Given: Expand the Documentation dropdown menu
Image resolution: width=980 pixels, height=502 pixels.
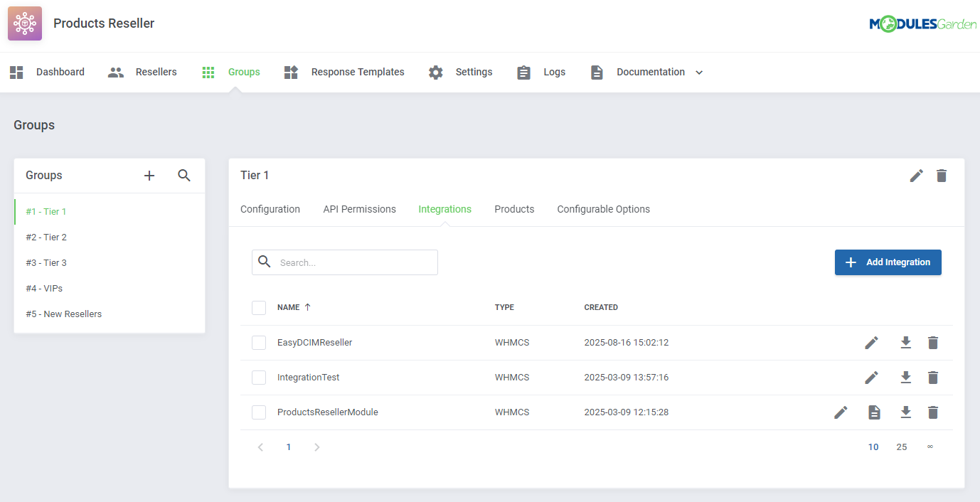Looking at the screenshot, I should (x=699, y=72).
